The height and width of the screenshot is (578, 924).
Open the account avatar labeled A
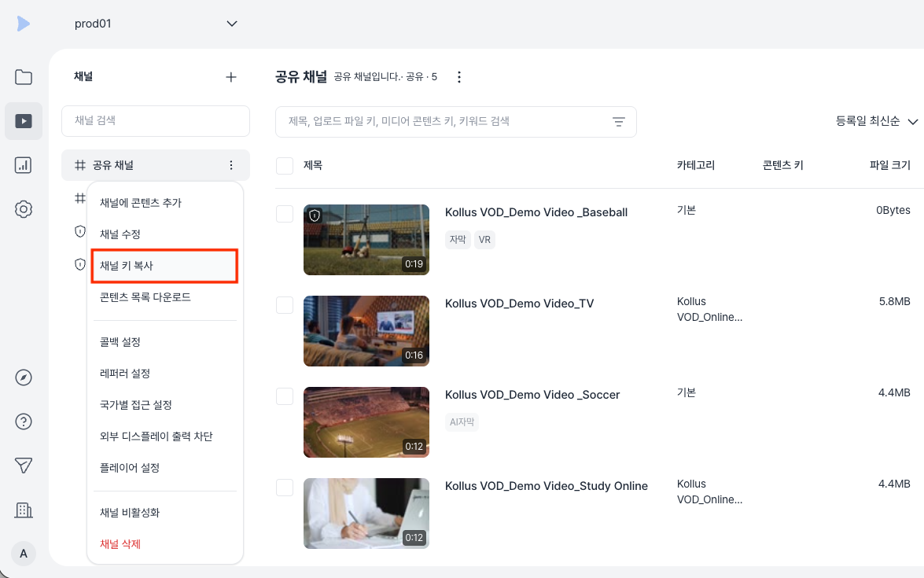(24, 554)
